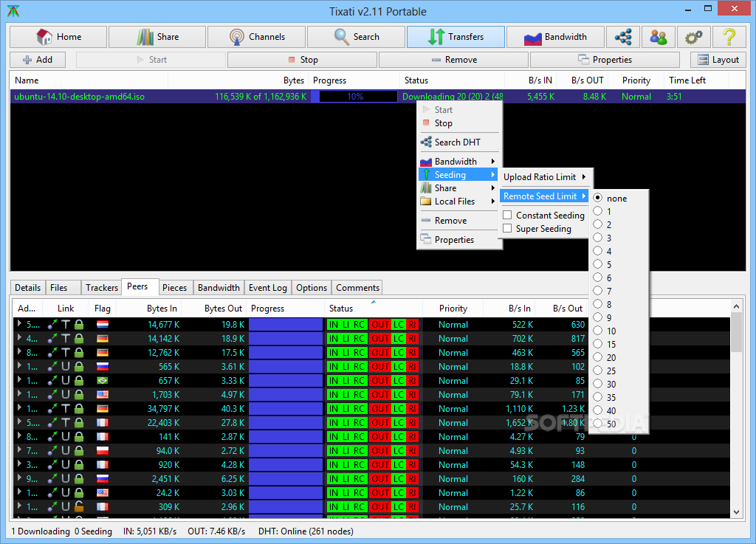Screen dimensions: 756x544
Task: Expand the peer row with 657 K bytes in
Action: 19,379
